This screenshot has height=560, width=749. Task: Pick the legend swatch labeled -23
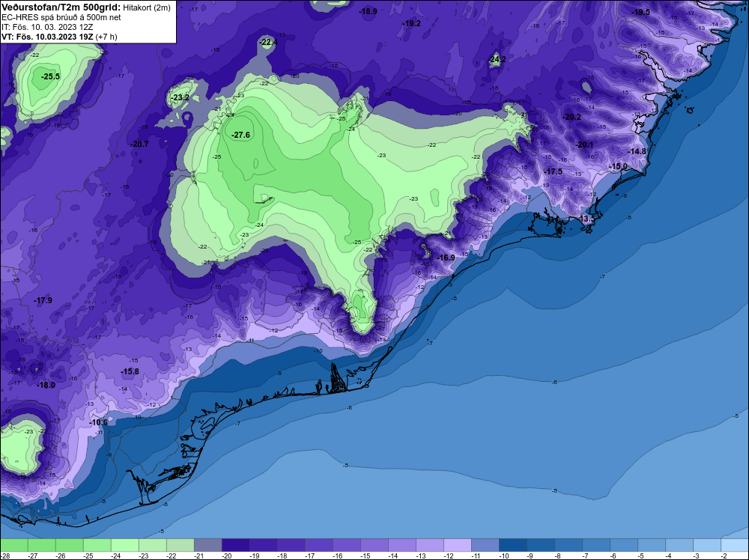pos(153,545)
